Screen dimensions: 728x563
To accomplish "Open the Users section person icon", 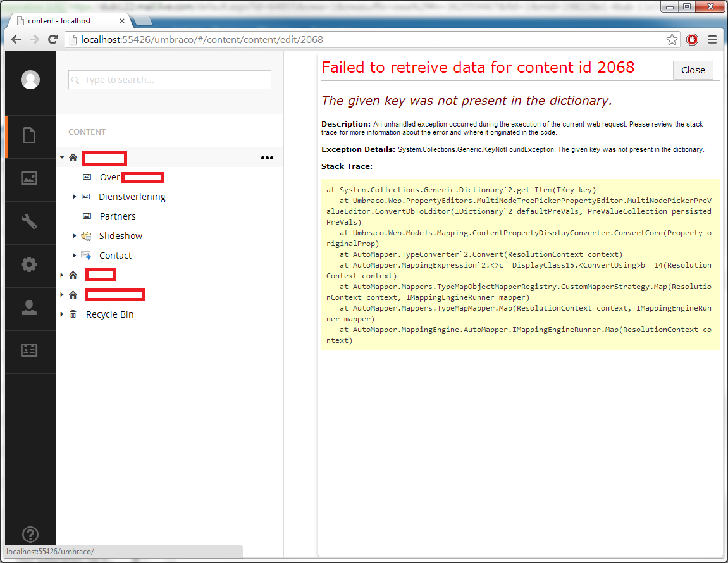I will [29, 307].
